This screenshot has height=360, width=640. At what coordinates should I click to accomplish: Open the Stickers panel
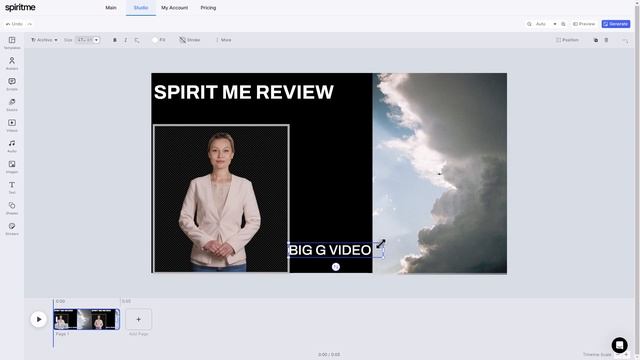12,229
